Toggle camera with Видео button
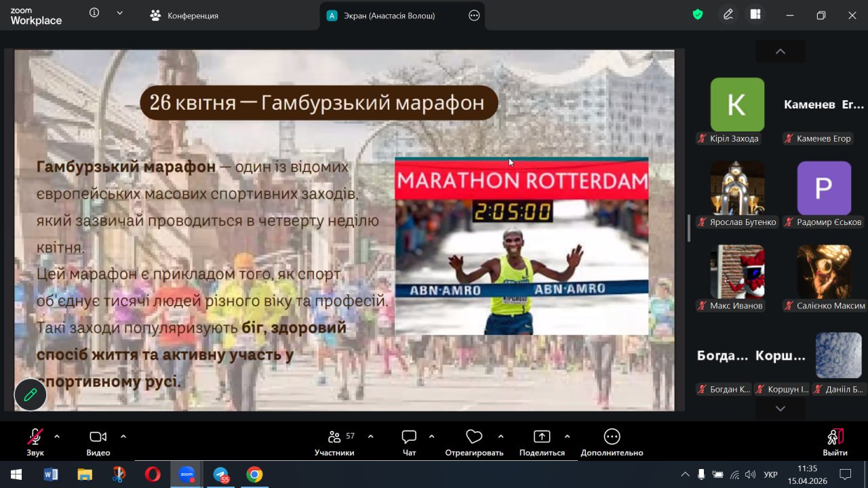 pos(98,436)
